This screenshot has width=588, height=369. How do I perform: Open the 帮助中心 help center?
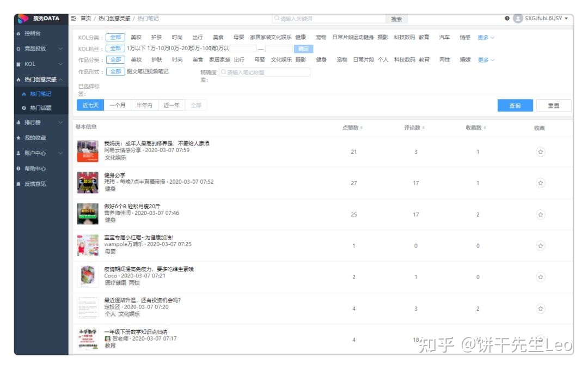34,169
